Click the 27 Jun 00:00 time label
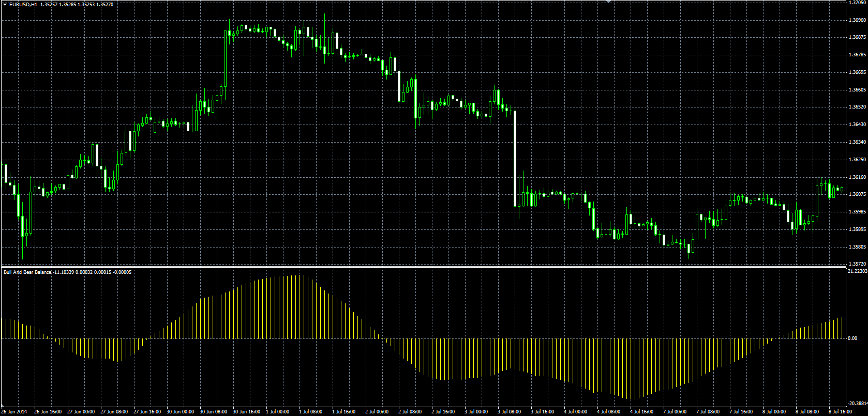The height and width of the screenshot is (417, 868). click(x=81, y=412)
